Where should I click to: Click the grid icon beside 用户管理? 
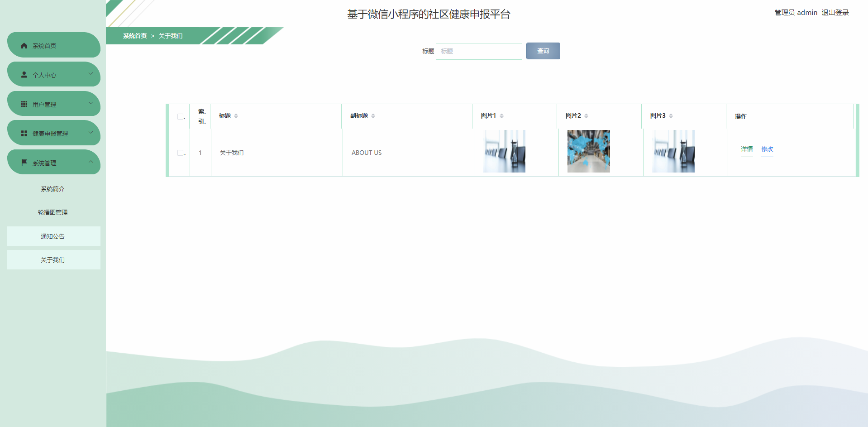(24, 104)
